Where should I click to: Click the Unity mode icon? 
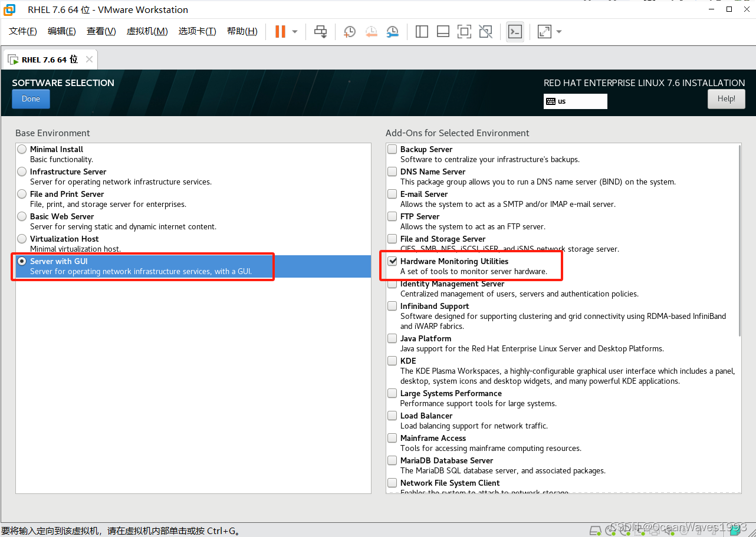coord(485,31)
